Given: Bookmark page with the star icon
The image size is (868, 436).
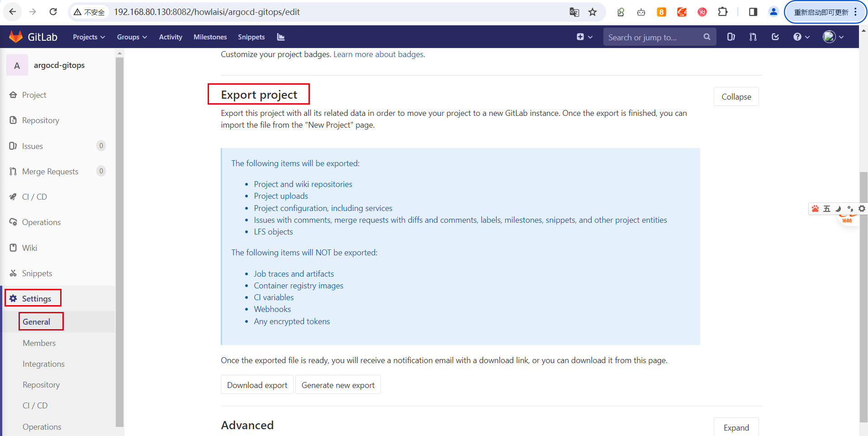Looking at the screenshot, I should (x=593, y=12).
